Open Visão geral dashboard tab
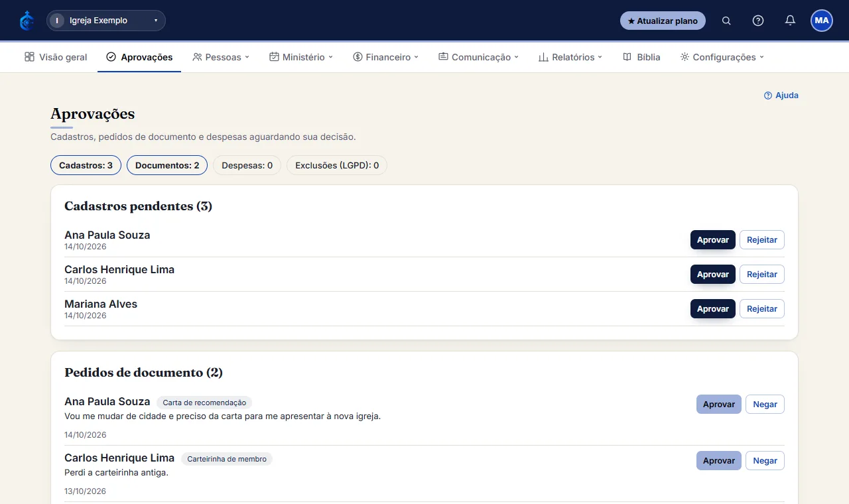 pyautogui.click(x=56, y=57)
